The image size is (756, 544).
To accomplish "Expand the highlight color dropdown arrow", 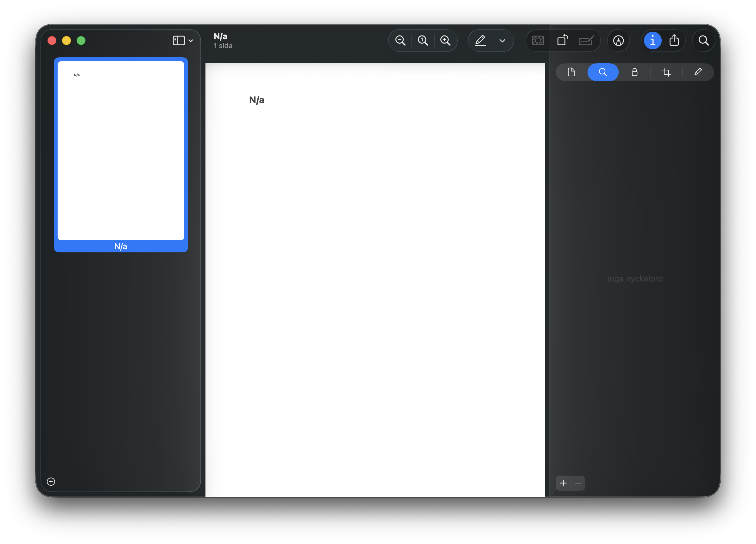I will tap(502, 41).
